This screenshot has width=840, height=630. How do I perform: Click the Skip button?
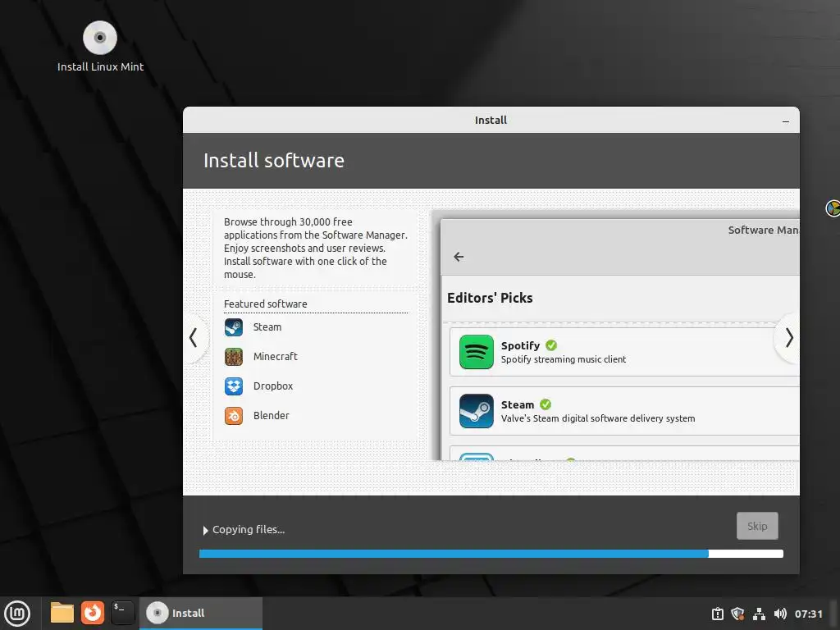757,526
